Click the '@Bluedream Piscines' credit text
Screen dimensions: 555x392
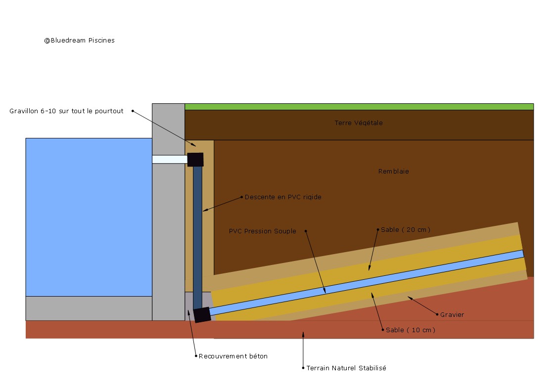click(x=79, y=41)
